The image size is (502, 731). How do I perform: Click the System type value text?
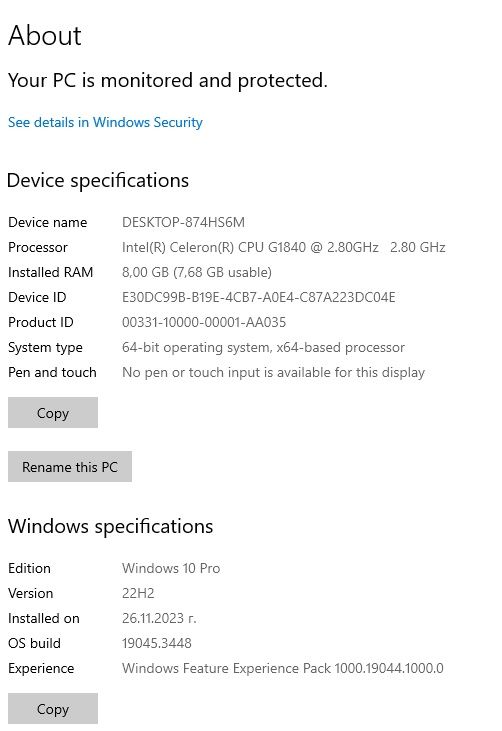pyautogui.click(x=263, y=347)
